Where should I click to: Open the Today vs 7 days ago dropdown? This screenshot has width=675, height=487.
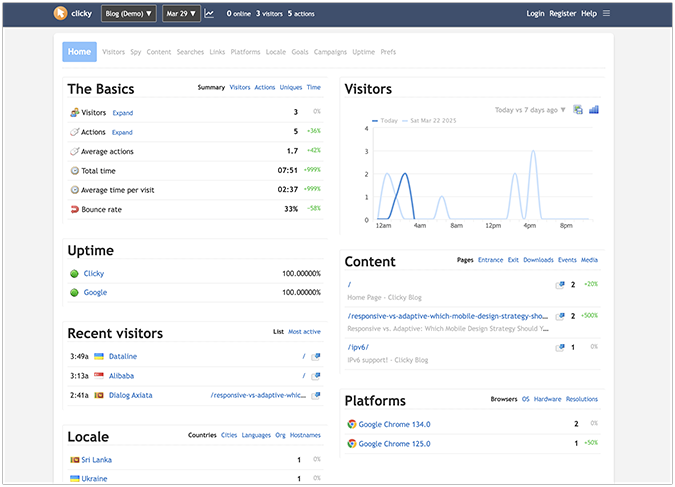530,110
